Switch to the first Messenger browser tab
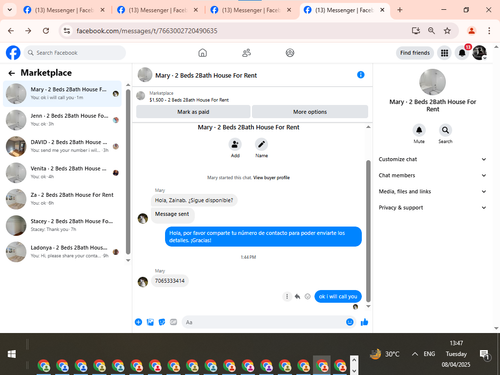This screenshot has height=375, width=500. [64, 10]
